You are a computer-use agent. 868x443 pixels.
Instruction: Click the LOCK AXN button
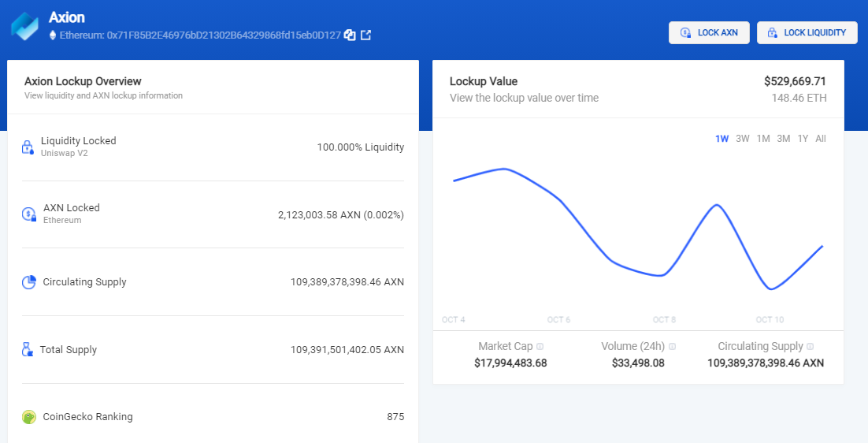(x=709, y=32)
